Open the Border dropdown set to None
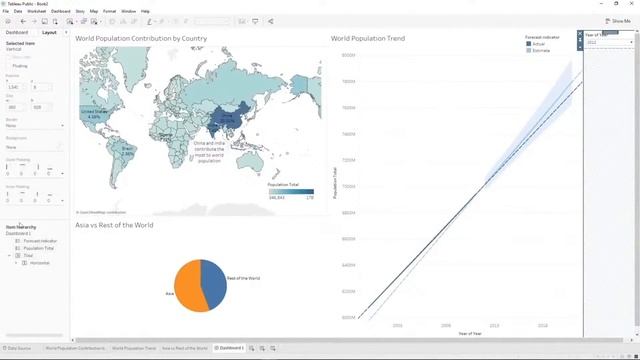The image size is (640, 360). pos(35,126)
